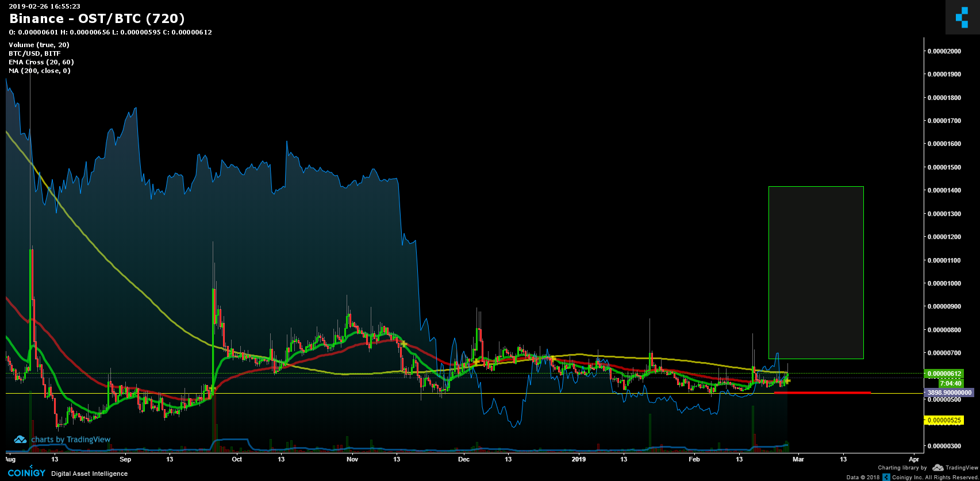
Task: Select the 'Volume (true, 20)' indicator label
Action: (x=39, y=45)
